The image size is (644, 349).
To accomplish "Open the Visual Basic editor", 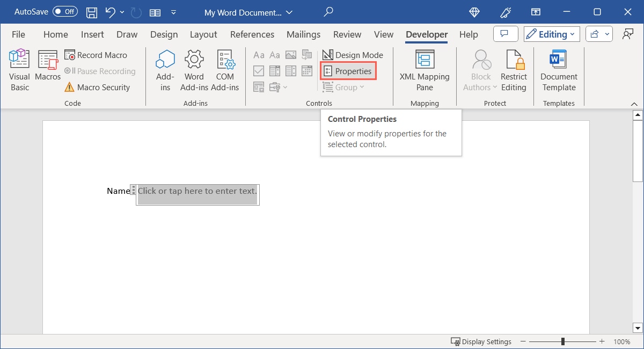I will (19, 68).
